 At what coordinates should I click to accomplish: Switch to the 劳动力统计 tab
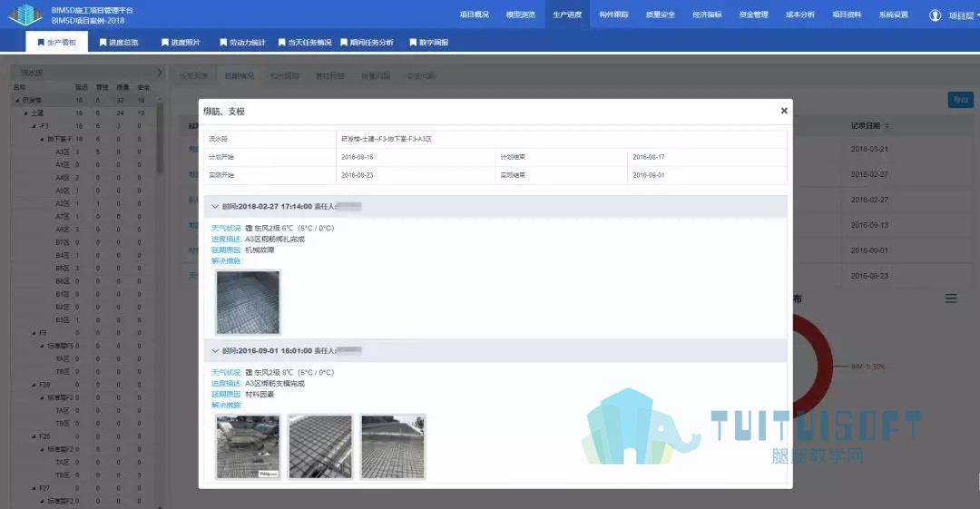pyautogui.click(x=242, y=43)
